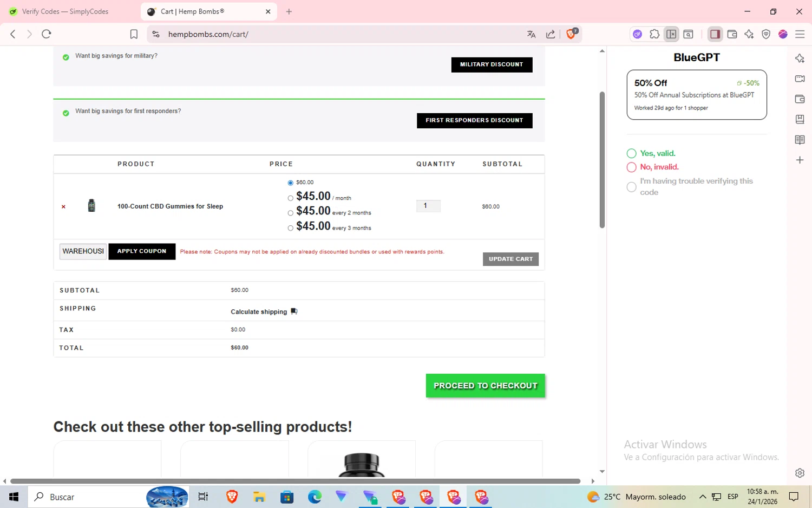
Task: Click the coupon code input field
Action: [83, 251]
